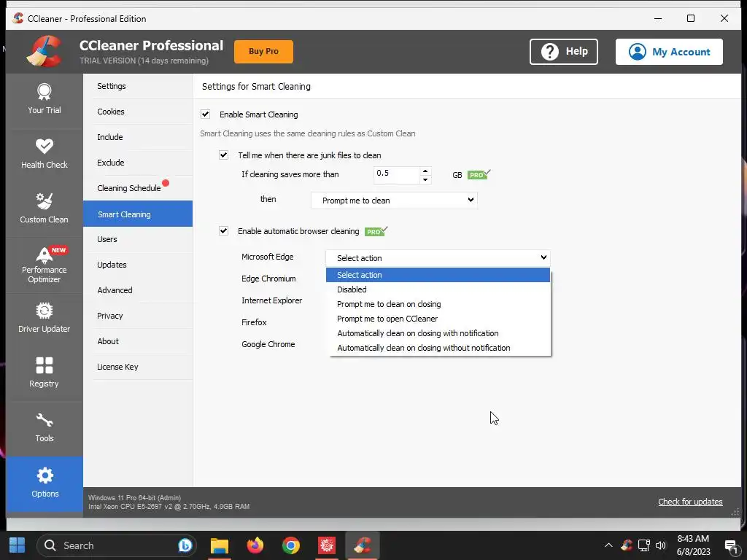This screenshot has width=747, height=560.
Task: Open red gear app in taskbar
Action: (326, 545)
